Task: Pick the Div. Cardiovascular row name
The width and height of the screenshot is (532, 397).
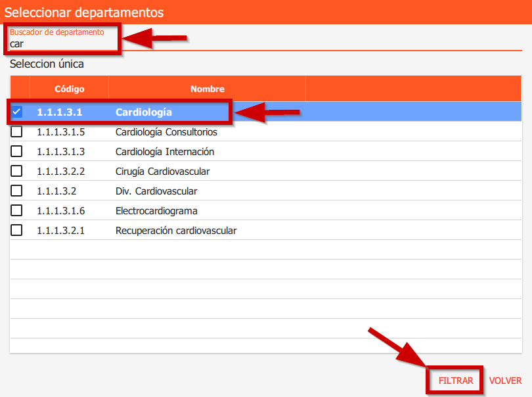Action: (x=156, y=191)
